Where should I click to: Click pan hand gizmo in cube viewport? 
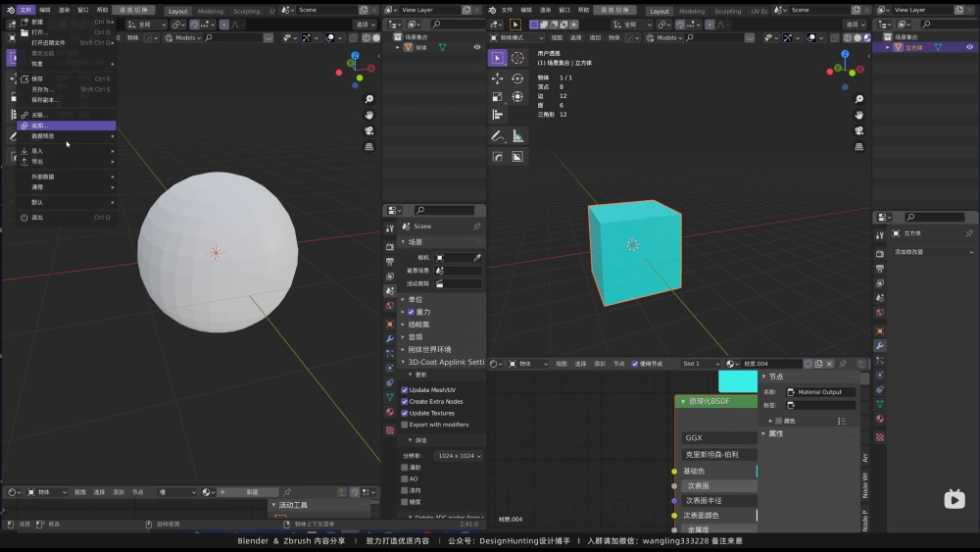pos(859,115)
